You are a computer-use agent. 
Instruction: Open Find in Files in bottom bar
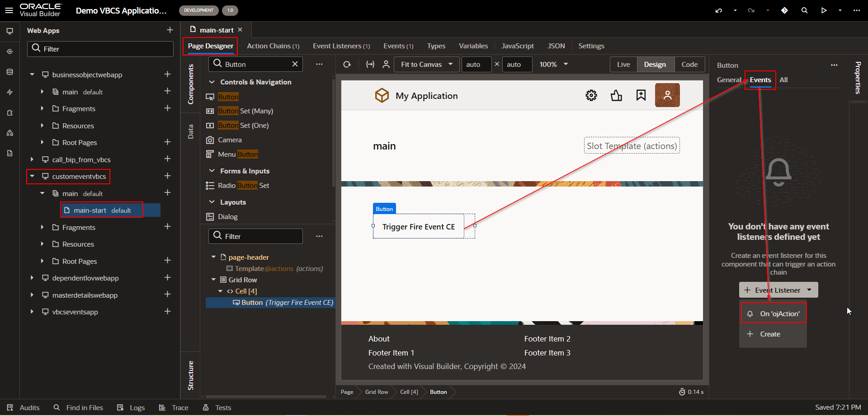coord(78,407)
